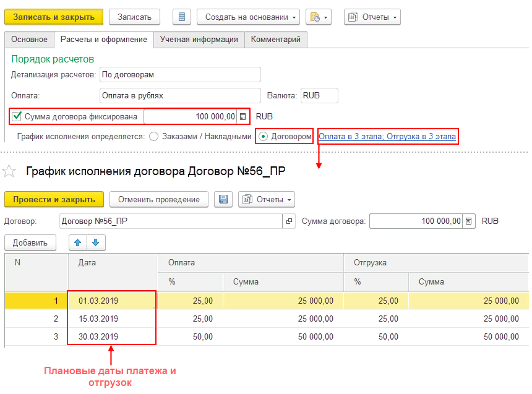
Task: Move row down with the down arrow
Action: 97,242
